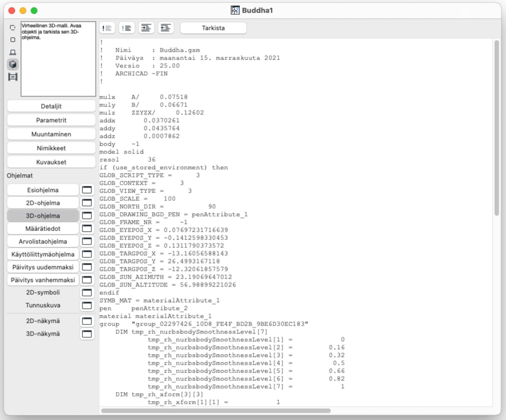Click the 'GLOB_SUN_ALTITUDE' script line

point(167,285)
